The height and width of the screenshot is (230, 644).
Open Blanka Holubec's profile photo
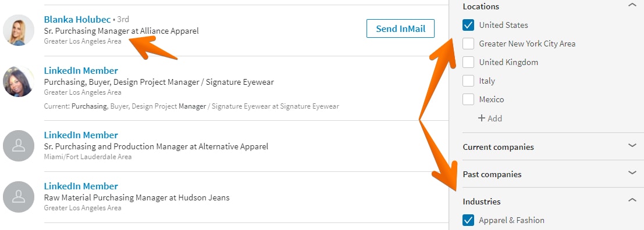coord(19,30)
